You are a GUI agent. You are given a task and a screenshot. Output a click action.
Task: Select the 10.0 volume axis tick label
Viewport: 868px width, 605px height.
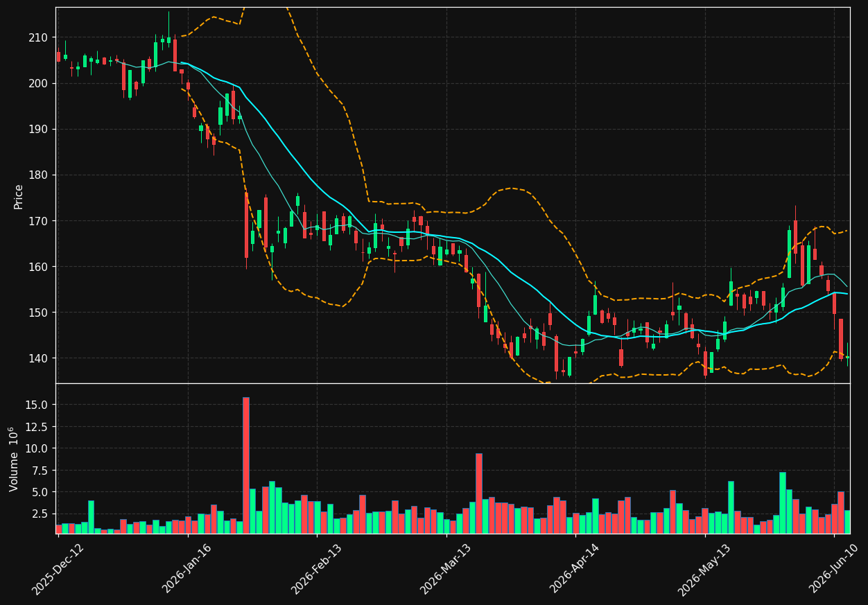[x=36, y=448]
